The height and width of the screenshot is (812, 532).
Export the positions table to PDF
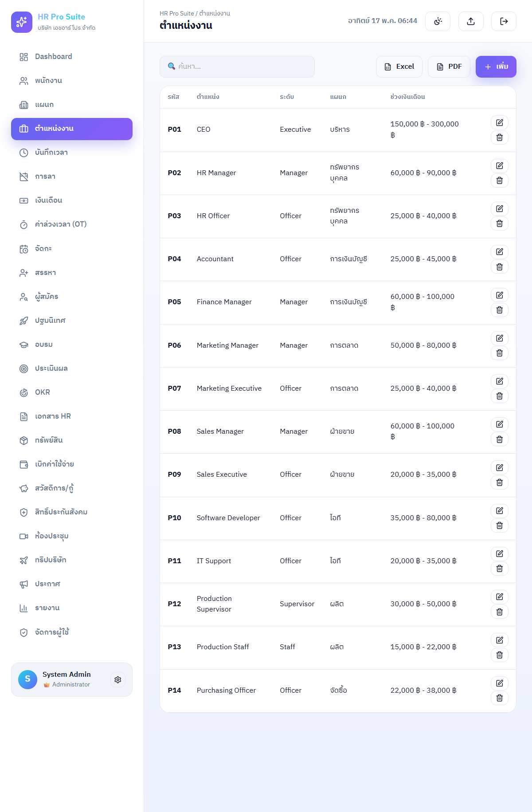(x=449, y=67)
